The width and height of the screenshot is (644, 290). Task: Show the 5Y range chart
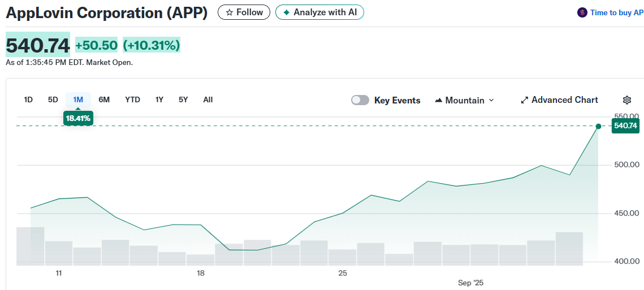tap(183, 100)
